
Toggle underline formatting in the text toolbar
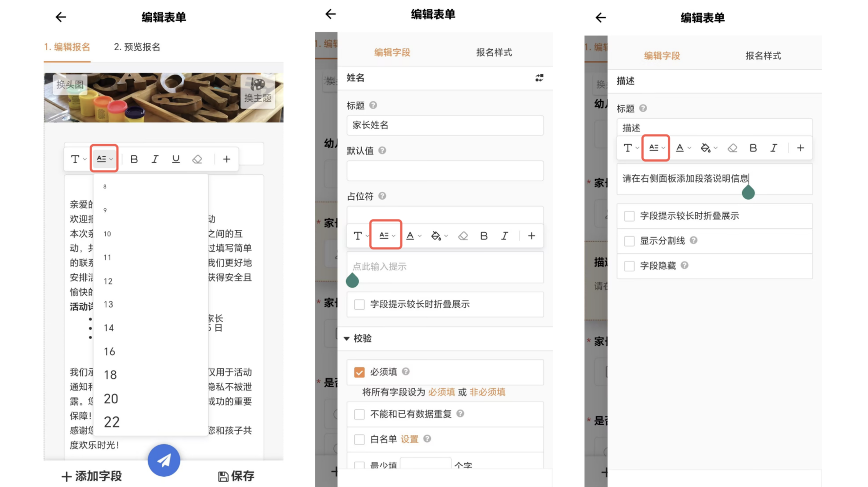click(x=176, y=159)
